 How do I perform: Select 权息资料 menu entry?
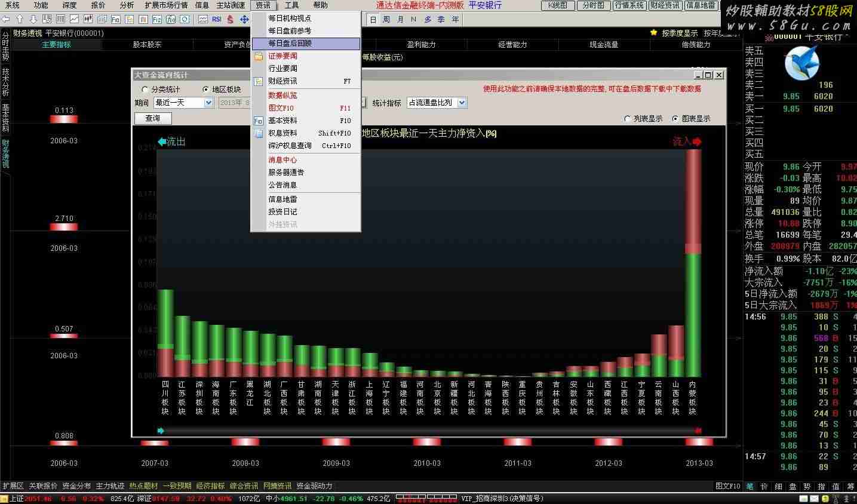[306, 133]
